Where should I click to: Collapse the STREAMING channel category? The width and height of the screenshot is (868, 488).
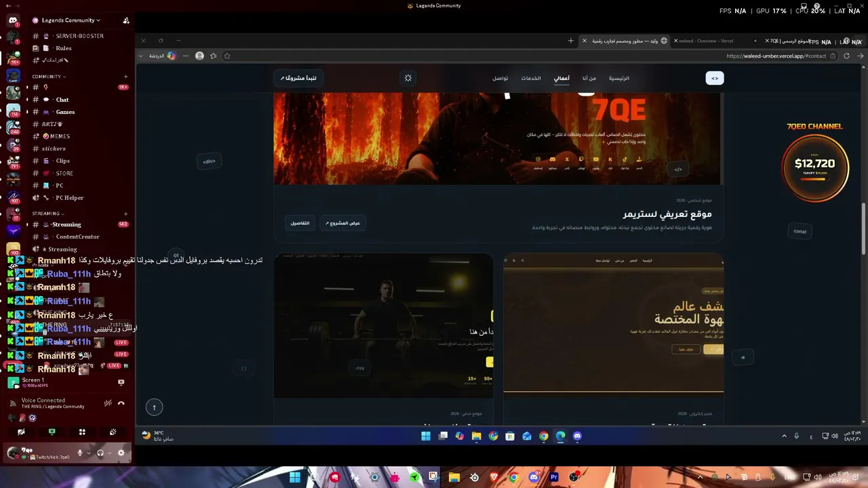pyautogui.click(x=47, y=213)
